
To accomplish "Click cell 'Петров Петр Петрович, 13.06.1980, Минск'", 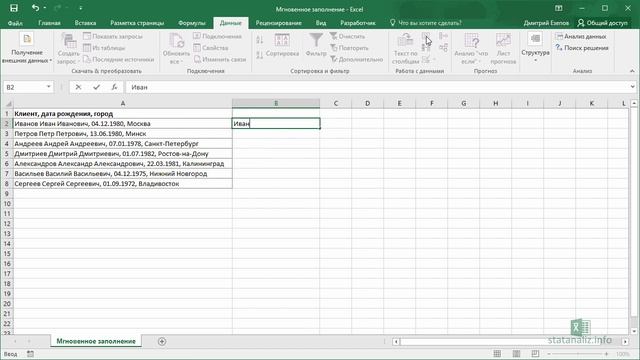I will click(122, 133).
